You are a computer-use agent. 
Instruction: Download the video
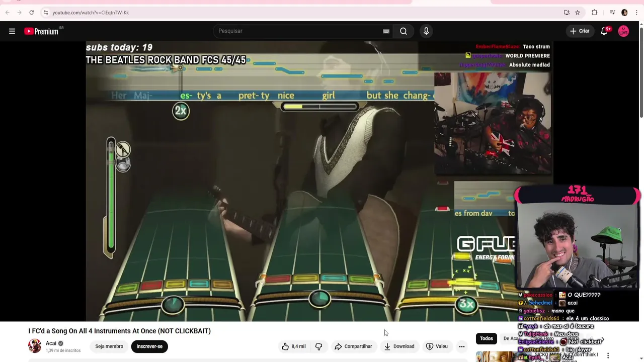pos(399,346)
